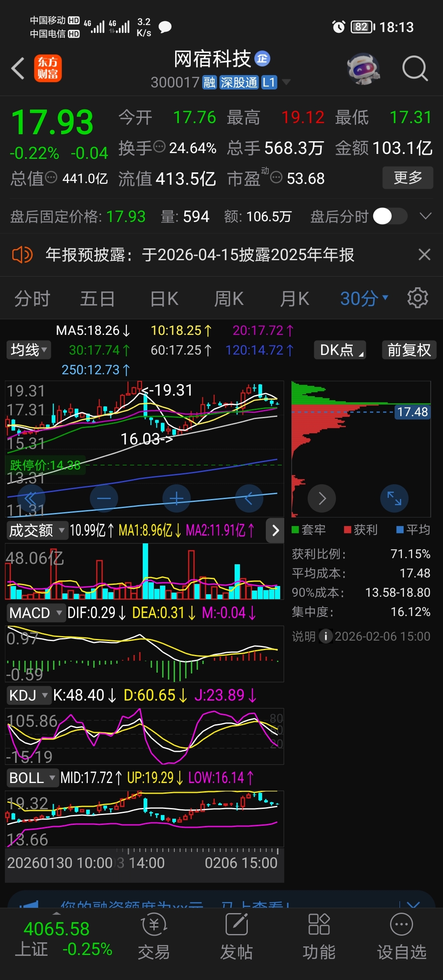Switch to 周K tab
The height and width of the screenshot is (980, 443).
[x=229, y=298]
